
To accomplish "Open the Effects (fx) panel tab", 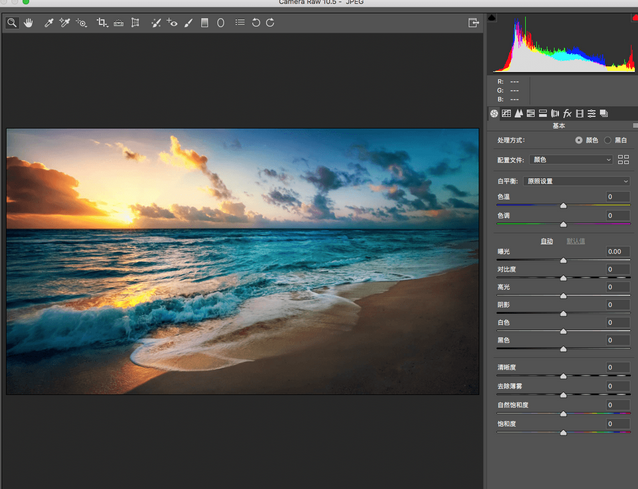I will point(567,114).
